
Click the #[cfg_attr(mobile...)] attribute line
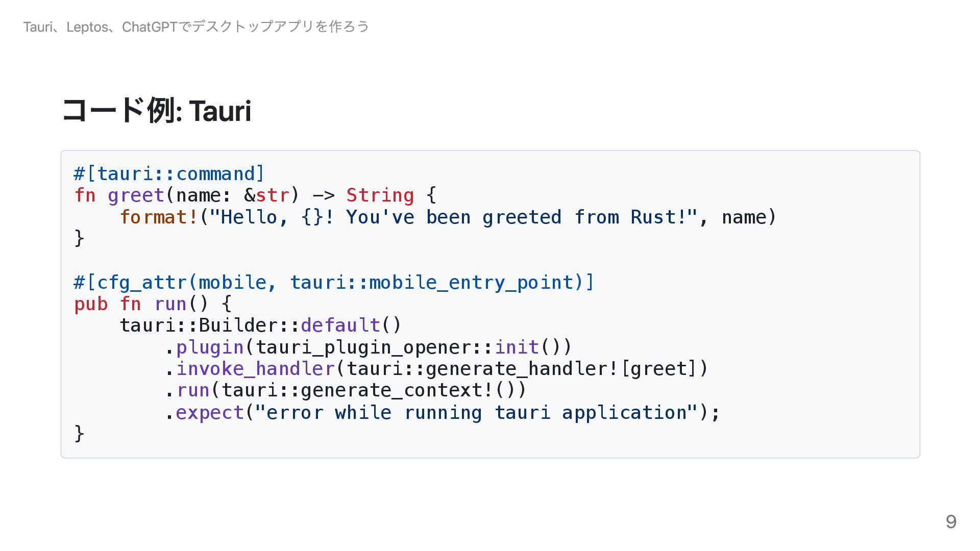[334, 282]
